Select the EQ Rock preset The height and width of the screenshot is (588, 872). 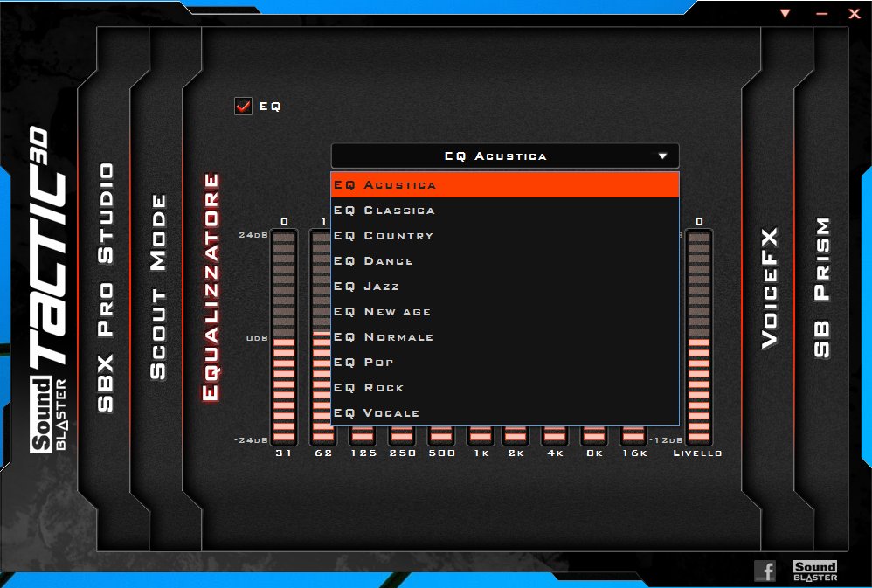pyautogui.click(x=505, y=387)
